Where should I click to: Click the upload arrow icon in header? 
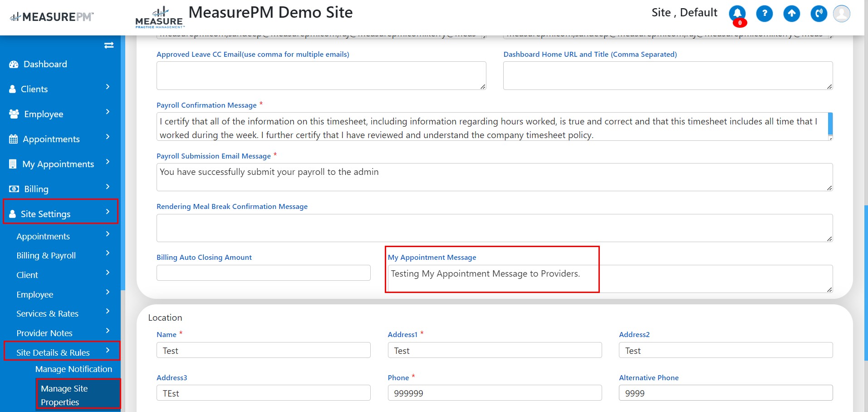point(792,14)
